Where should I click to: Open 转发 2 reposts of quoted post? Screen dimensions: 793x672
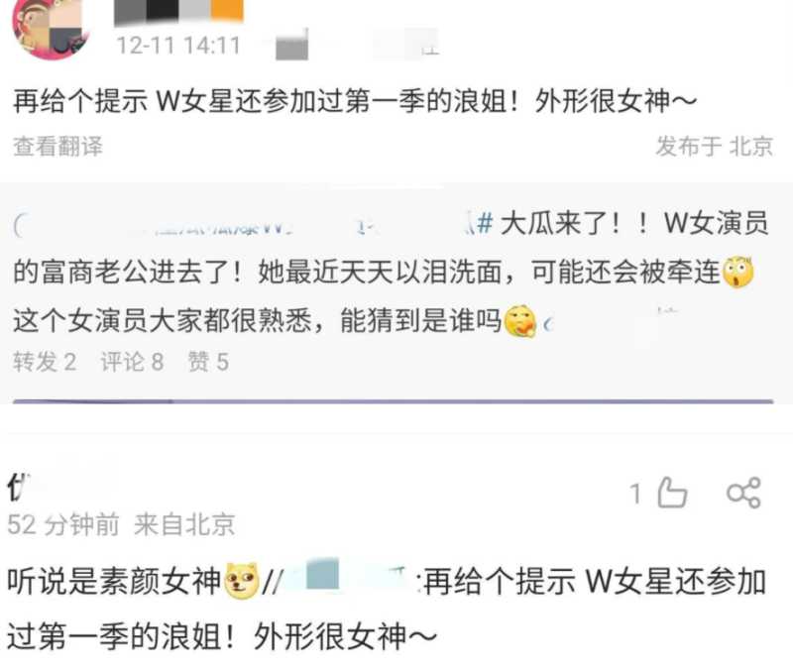click(x=45, y=362)
